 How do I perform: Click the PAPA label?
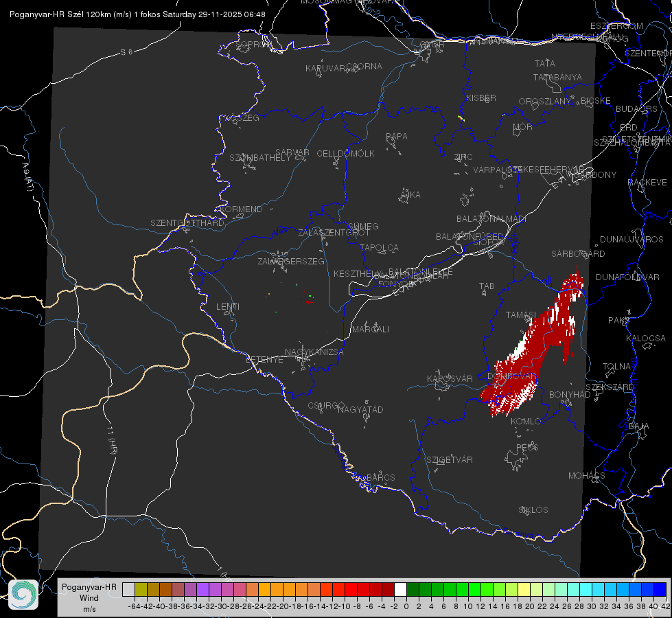coord(397,137)
